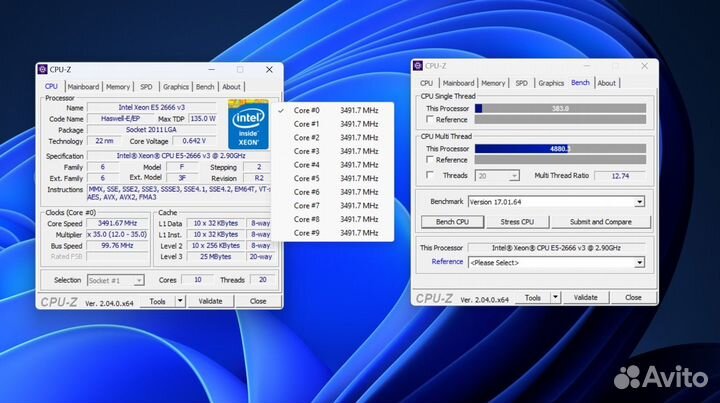Click Validate in left window
Screen dimensions: 720x403
pyautogui.click(x=210, y=301)
